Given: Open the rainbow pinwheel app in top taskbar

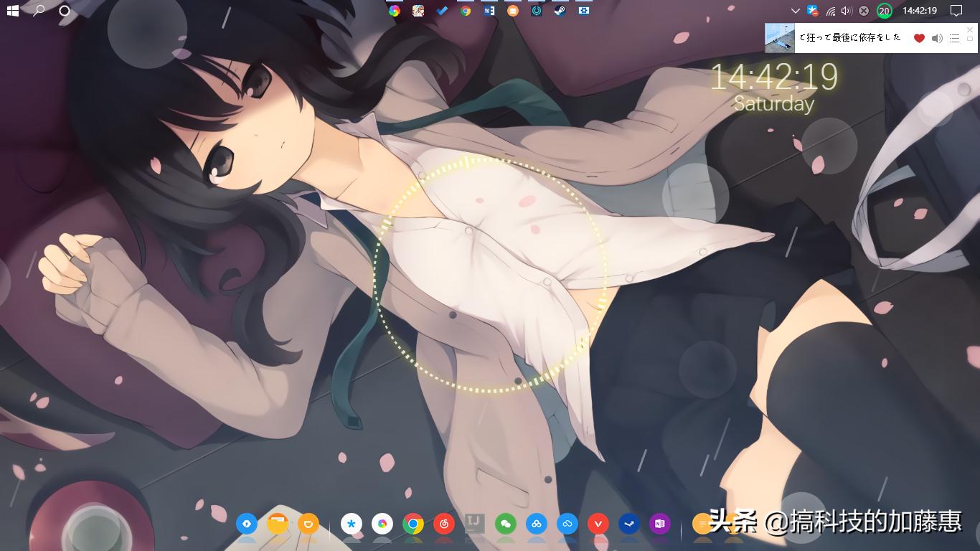Looking at the screenshot, I should (394, 11).
